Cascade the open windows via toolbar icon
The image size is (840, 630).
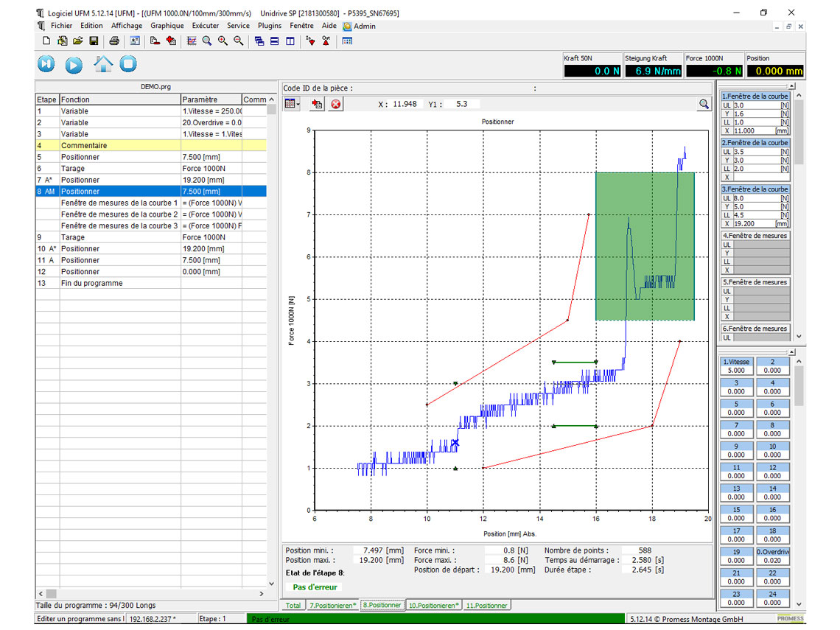click(x=259, y=41)
